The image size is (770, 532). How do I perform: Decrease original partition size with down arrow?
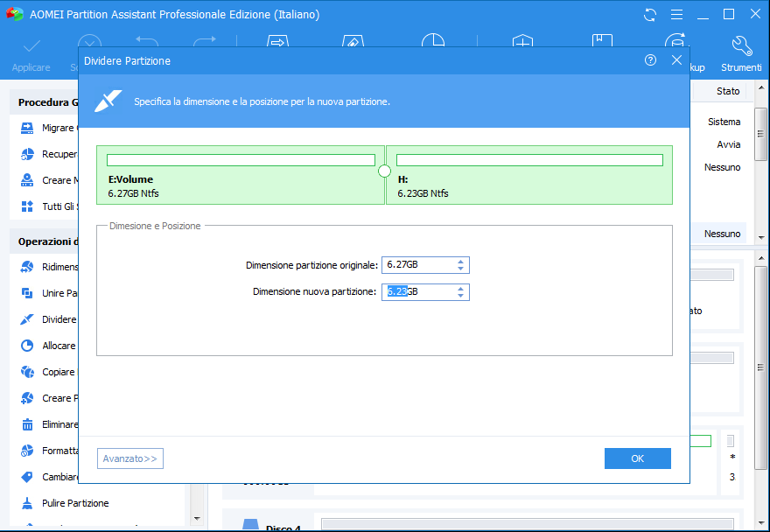[460, 269]
